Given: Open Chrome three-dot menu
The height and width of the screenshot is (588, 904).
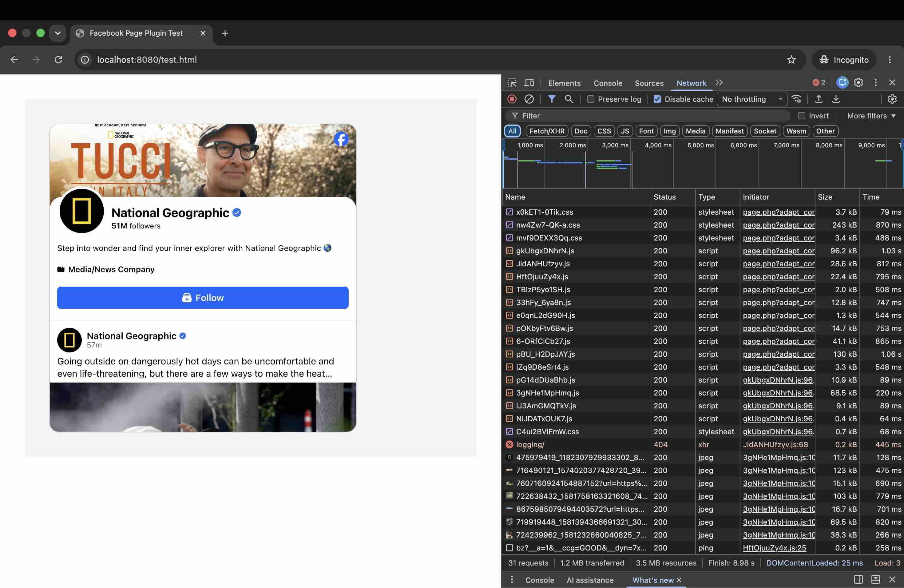Looking at the screenshot, I should tap(890, 60).
